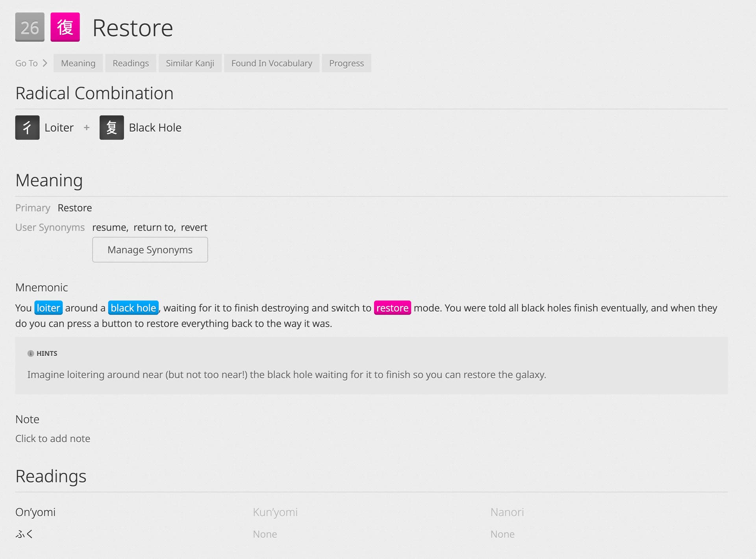Click the 'revert' user synonym
The height and width of the screenshot is (559, 756).
[194, 228]
